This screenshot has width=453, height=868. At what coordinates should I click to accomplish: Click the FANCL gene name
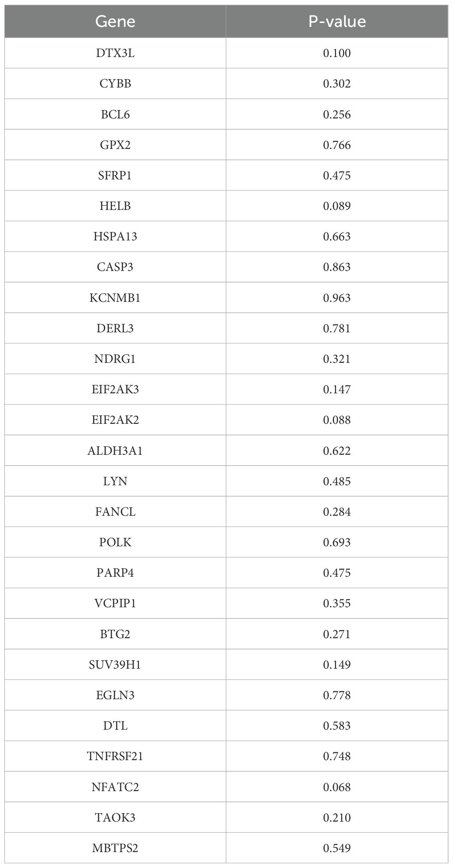(x=115, y=512)
